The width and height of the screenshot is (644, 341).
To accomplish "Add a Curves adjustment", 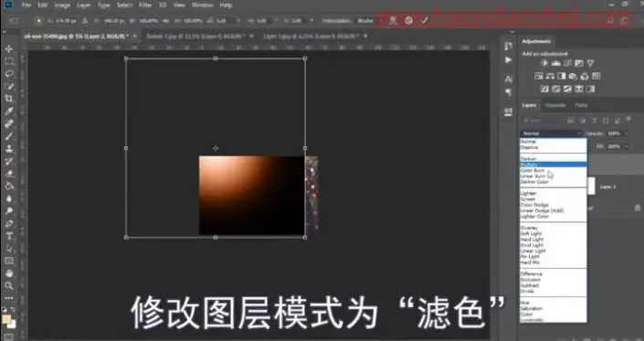I will point(567,63).
